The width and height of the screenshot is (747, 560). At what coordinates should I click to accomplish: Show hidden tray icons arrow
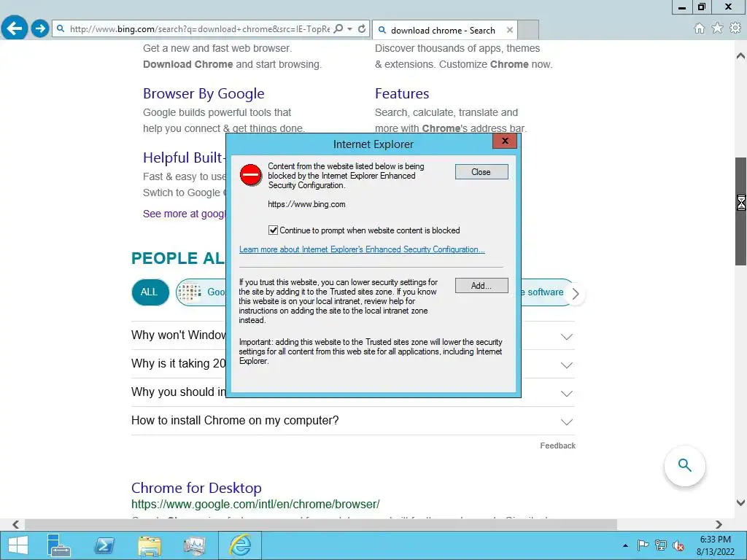625,545
